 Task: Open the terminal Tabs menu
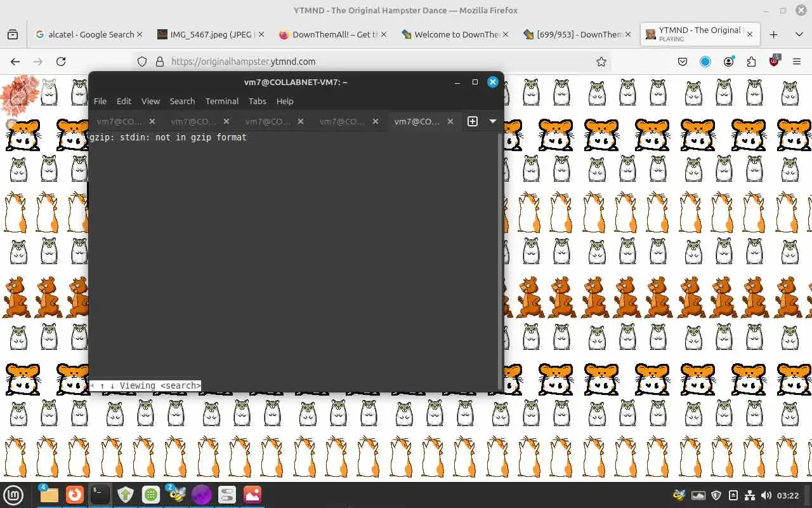point(257,101)
